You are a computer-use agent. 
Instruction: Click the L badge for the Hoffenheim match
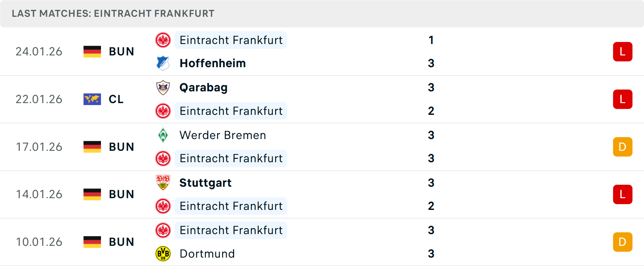tap(623, 51)
